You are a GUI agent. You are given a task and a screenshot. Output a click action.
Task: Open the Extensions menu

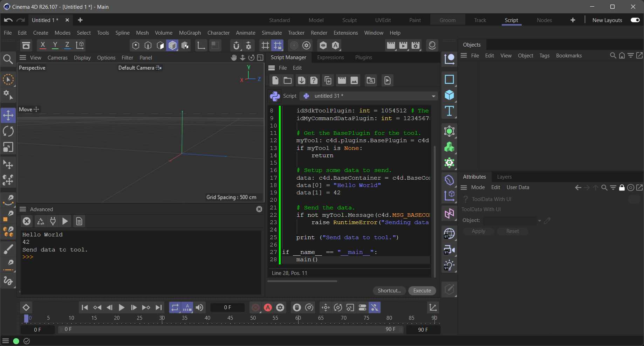tap(345, 33)
